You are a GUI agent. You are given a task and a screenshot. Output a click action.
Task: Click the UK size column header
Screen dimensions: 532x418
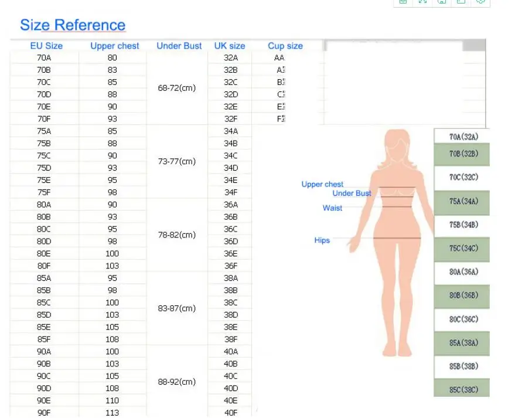coord(230,46)
